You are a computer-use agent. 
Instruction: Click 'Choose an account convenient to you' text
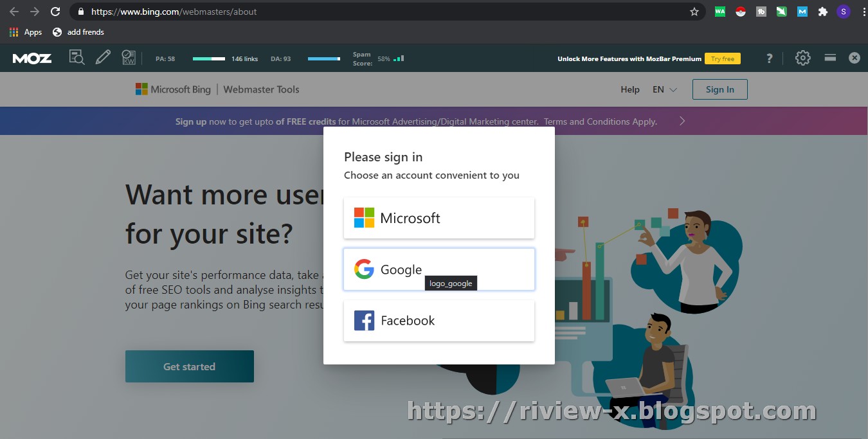(x=431, y=175)
